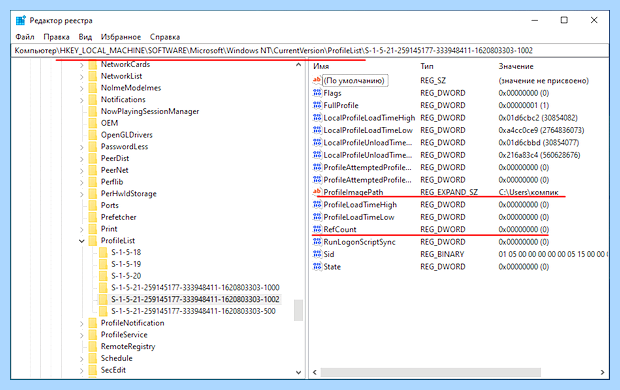Viewport: 620px width, 390px height.
Task: Expand the NetworkCards key
Action: [81, 65]
